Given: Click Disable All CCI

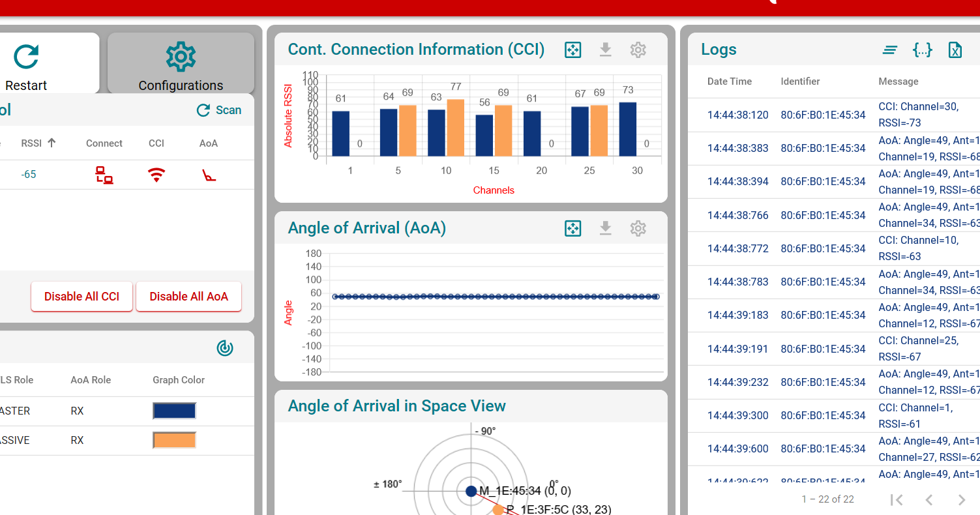Looking at the screenshot, I should 82,297.
